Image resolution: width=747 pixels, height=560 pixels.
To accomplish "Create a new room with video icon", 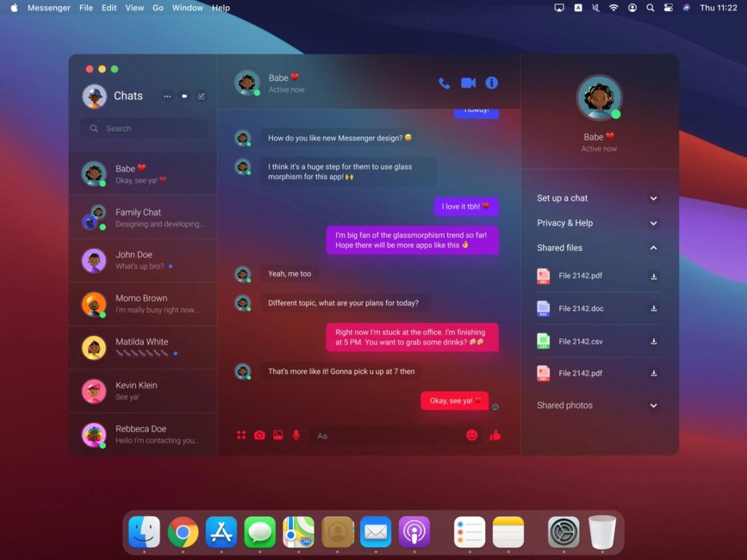I will [x=184, y=96].
